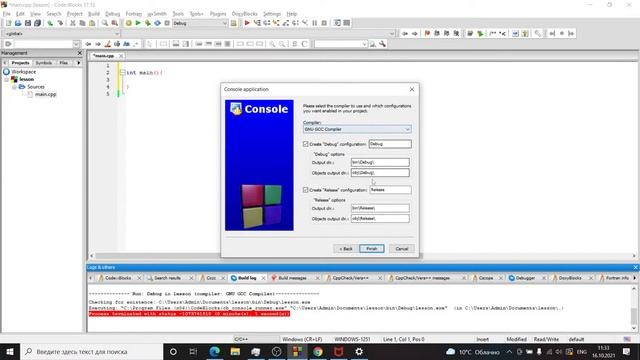
Task: Close the main.cpp editor tab
Action: 121,56
